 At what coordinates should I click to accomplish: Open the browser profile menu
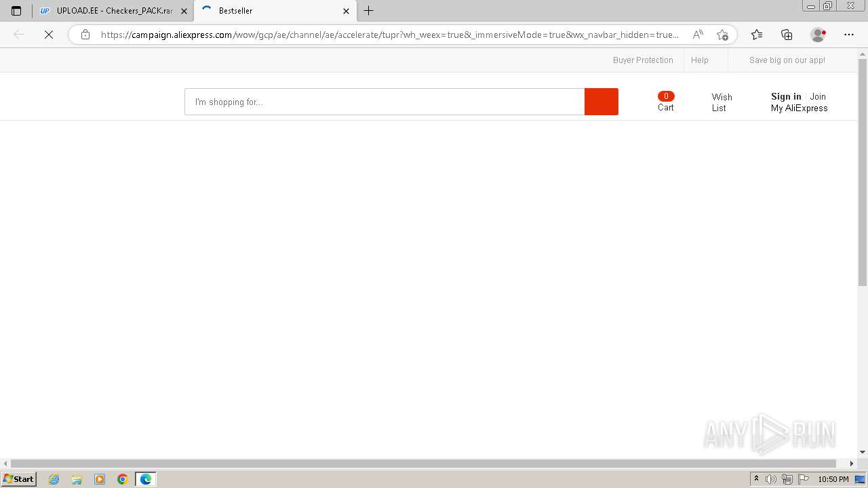pyautogui.click(x=818, y=35)
